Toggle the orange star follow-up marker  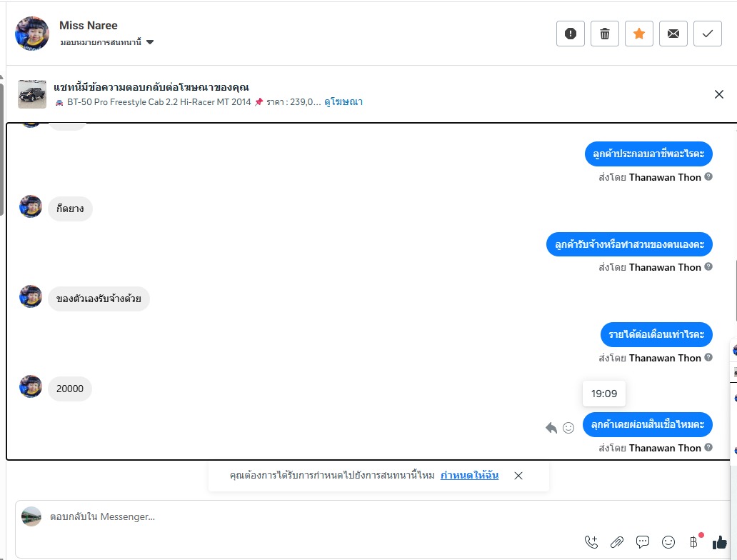pos(639,34)
